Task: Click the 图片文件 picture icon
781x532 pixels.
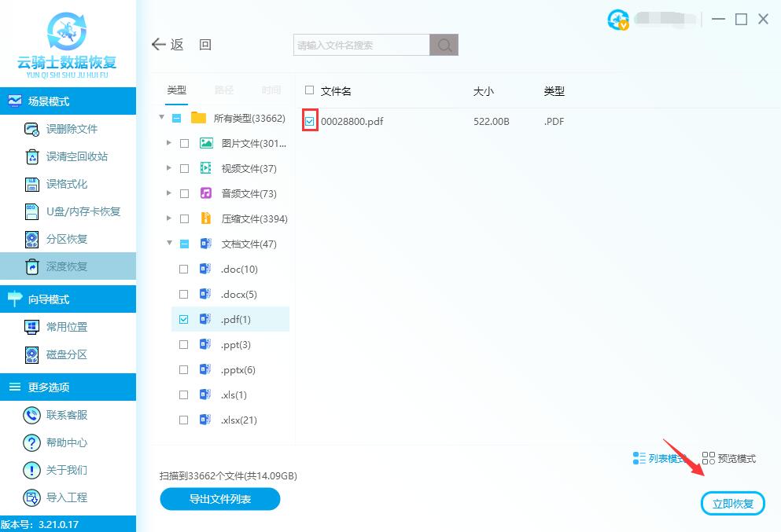Action: (x=206, y=143)
